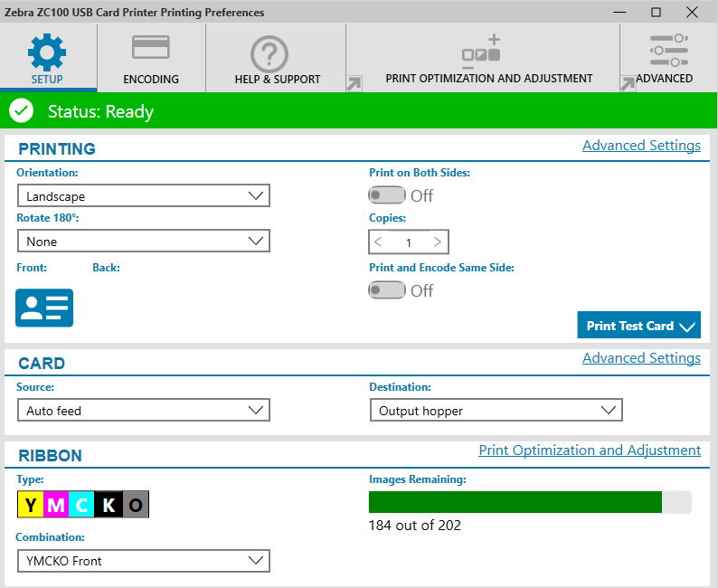The height and width of the screenshot is (588, 718).
Task: Click the Setup gear icon
Action: [x=47, y=52]
